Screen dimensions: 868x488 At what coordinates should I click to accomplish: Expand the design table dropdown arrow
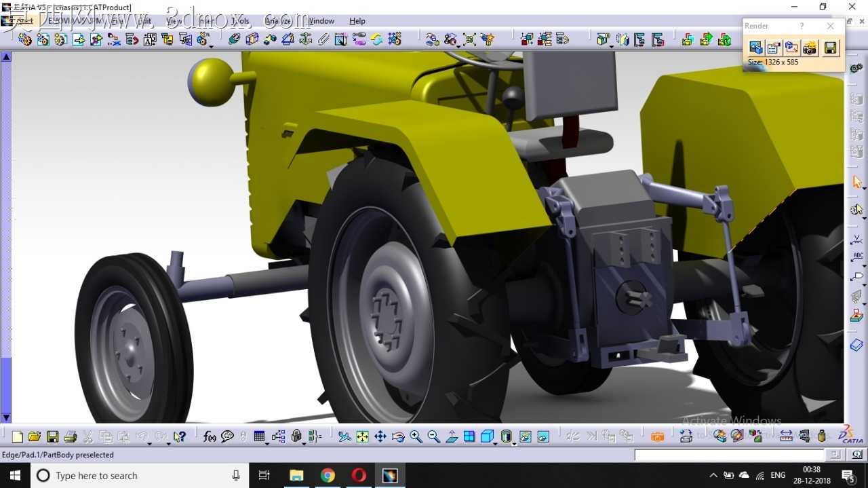click(x=267, y=444)
